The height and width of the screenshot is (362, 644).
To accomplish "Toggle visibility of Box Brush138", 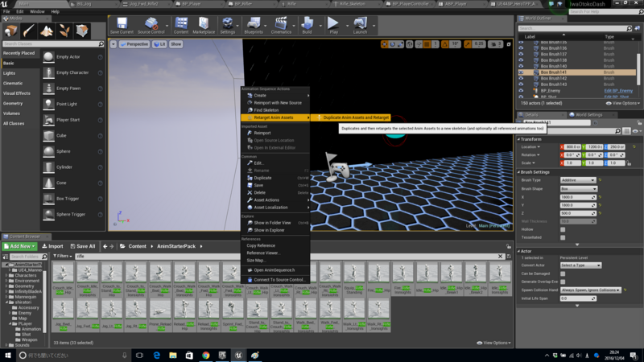I will pos(521,60).
